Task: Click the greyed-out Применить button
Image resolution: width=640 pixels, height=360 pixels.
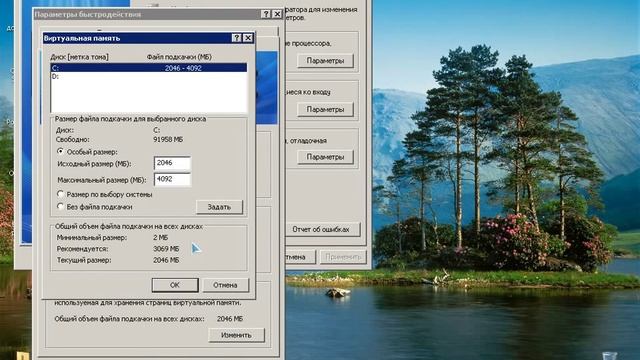Action: pos(343,257)
